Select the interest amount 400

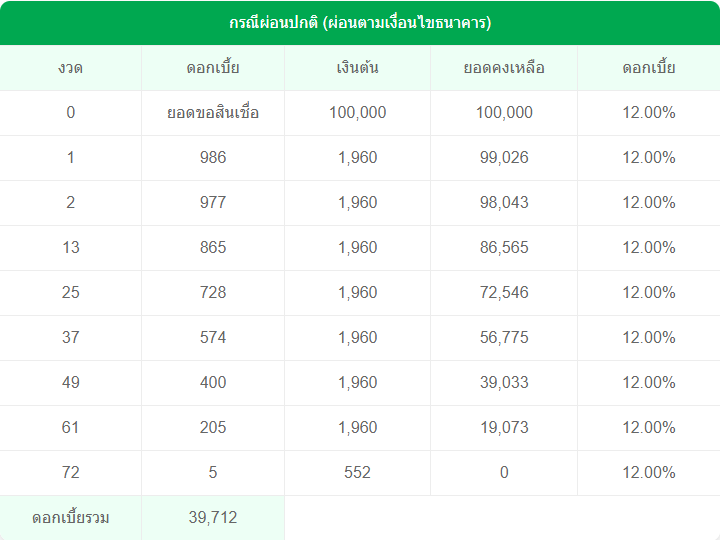click(x=213, y=383)
